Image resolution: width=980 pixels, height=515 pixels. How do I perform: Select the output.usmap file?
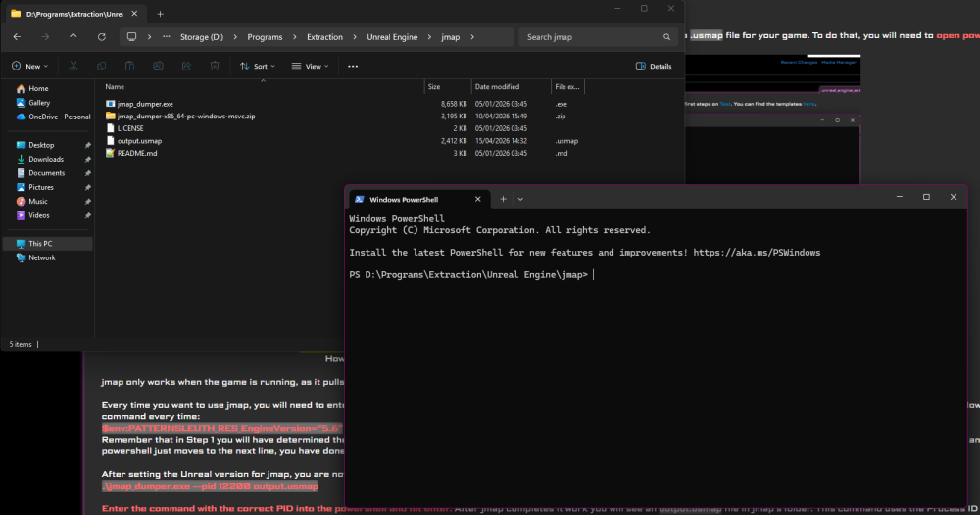coord(139,141)
